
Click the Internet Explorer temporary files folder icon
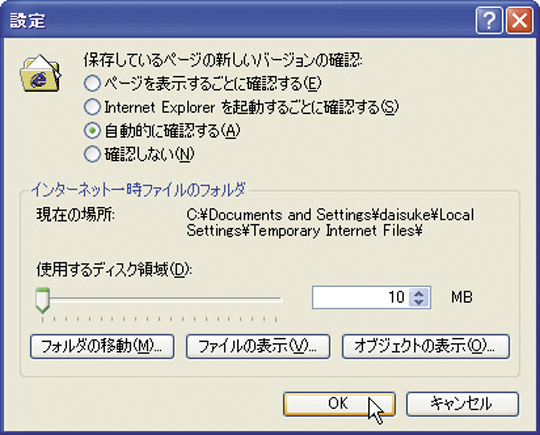pos(40,73)
